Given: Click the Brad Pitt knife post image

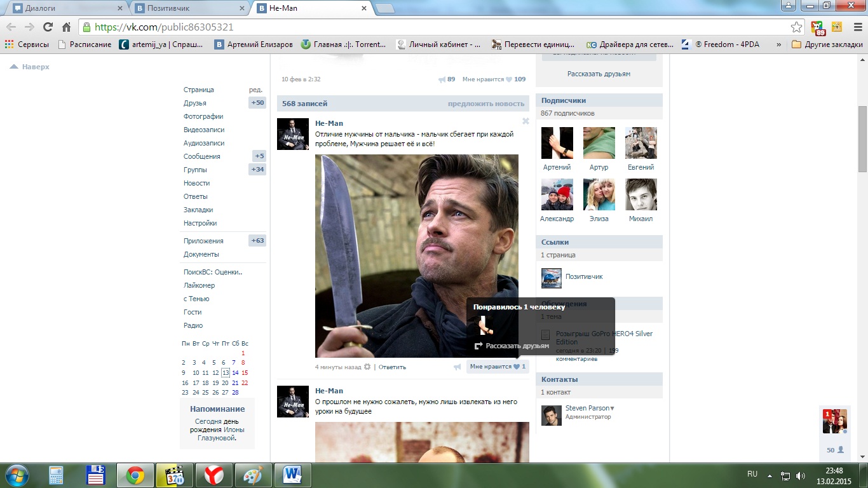Looking at the screenshot, I should tap(417, 256).
